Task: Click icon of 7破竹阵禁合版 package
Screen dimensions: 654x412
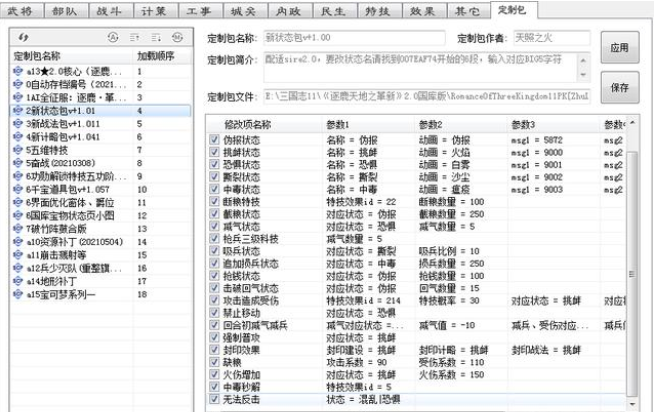Action: tap(18, 228)
